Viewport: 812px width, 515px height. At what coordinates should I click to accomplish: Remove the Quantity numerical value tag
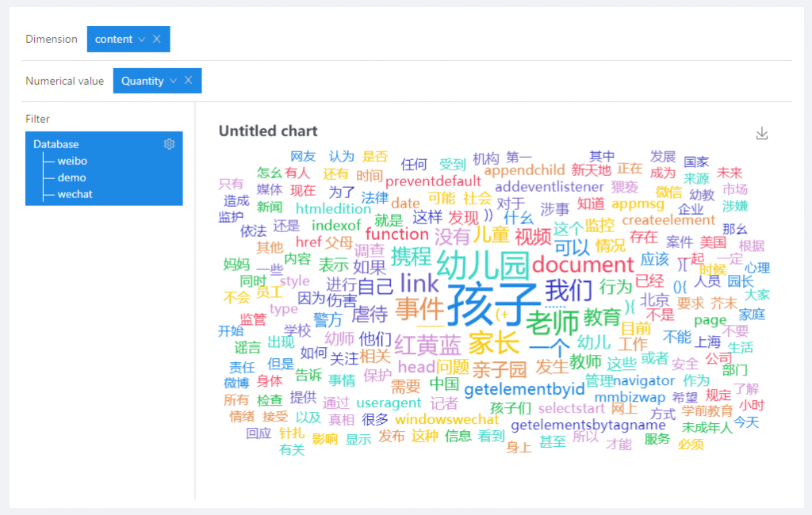coord(188,81)
